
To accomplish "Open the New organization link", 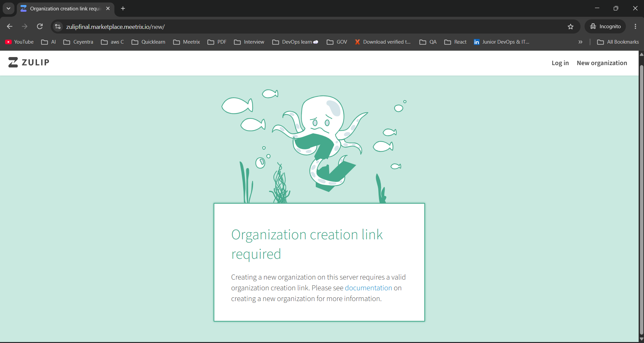I will click(602, 63).
